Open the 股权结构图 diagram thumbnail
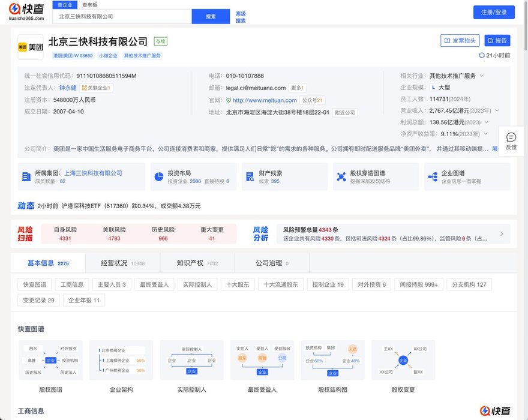Screen dimensions: 528x420 [x=332, y=361]
